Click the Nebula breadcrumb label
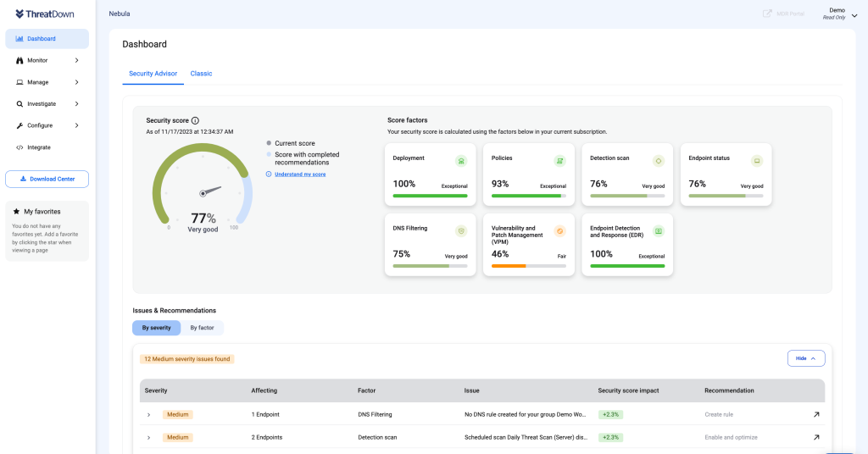Viewport: 868px width, 454px height. [x=120, y=14]
